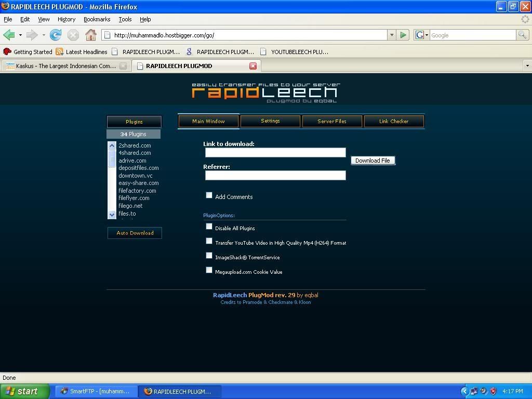The width and height of the screenshot is (532, 399).
Task: Select the Main Window tab
Action: tap(208, 121)
